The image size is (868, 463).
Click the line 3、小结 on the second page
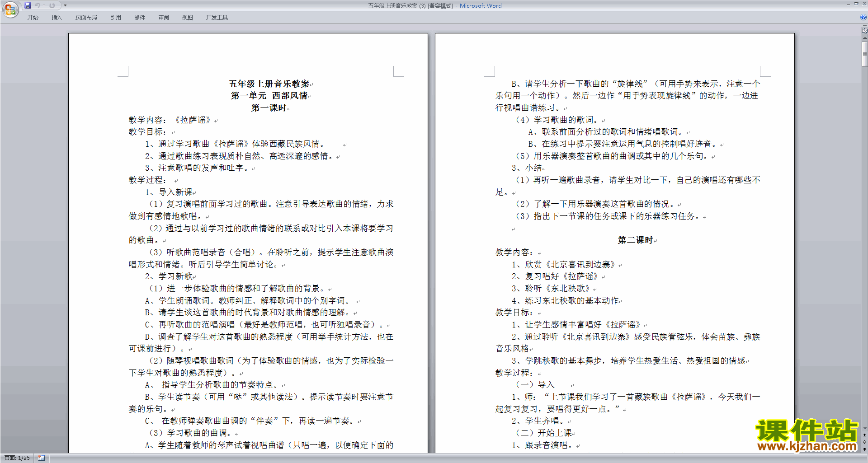(527, 168)
